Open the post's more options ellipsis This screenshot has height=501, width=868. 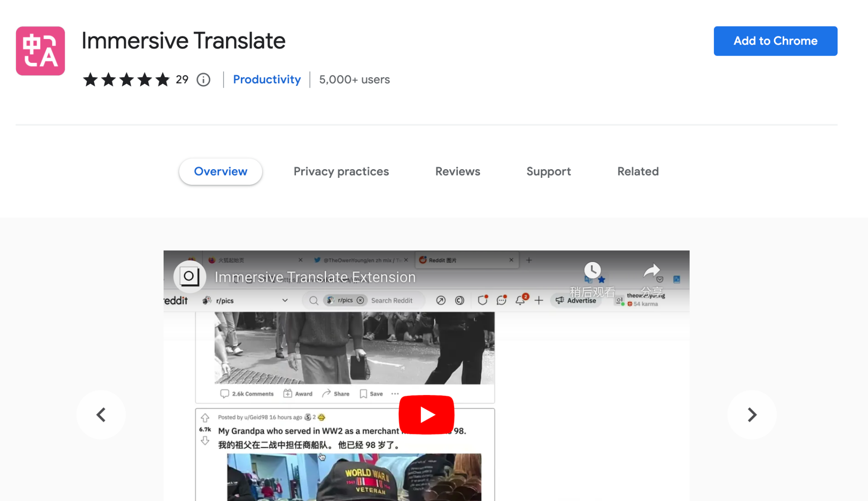point(395,393)
